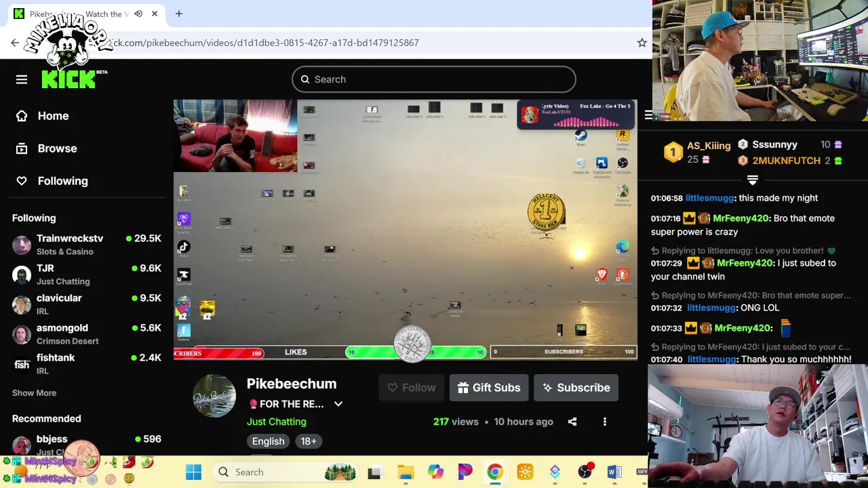This screenshot has width=868, height=488.
Task: Open the pink P app on taskbar
Action: tap(465, 472)
